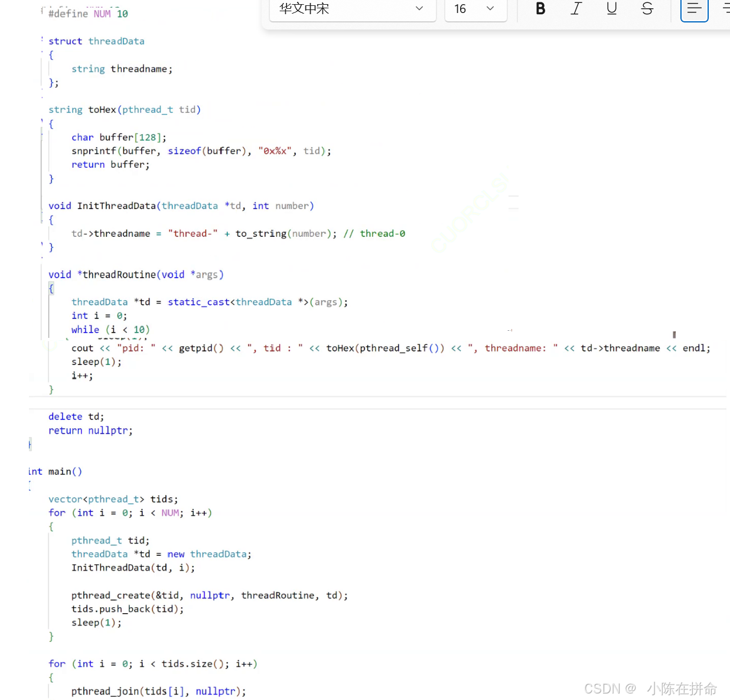Click the "pthread_join(tids[i], nullptr);" line
The height and width of the screenshot is (700, 730).
pos(159,691)
